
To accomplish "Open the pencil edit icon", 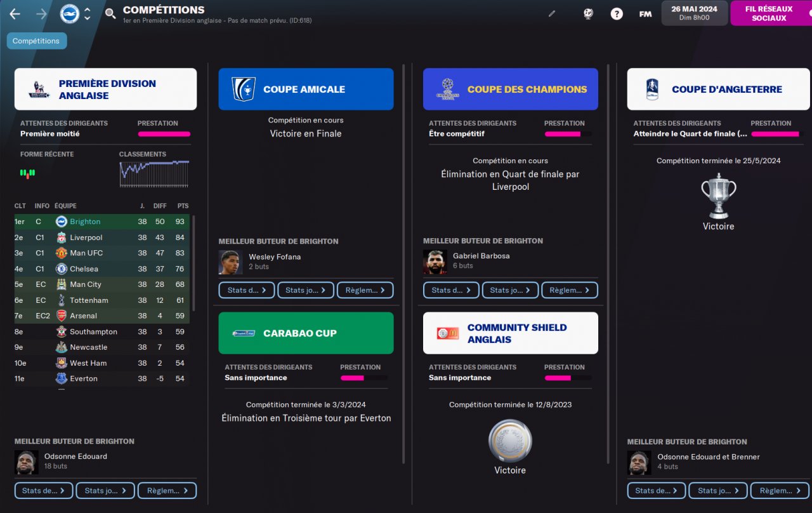I will (552, 13).
